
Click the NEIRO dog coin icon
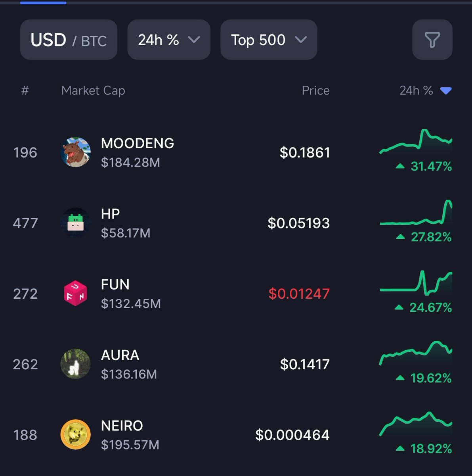pyautogui.click(x=76, y=435)
